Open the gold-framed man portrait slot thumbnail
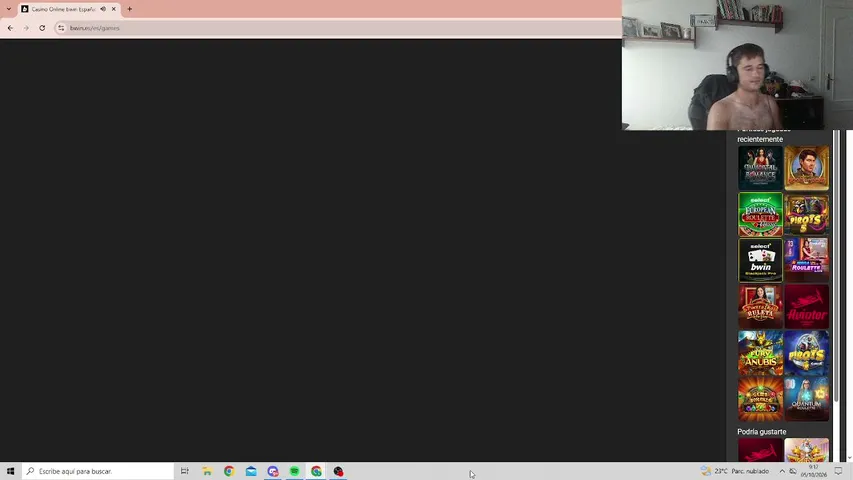 coord(806,168)
